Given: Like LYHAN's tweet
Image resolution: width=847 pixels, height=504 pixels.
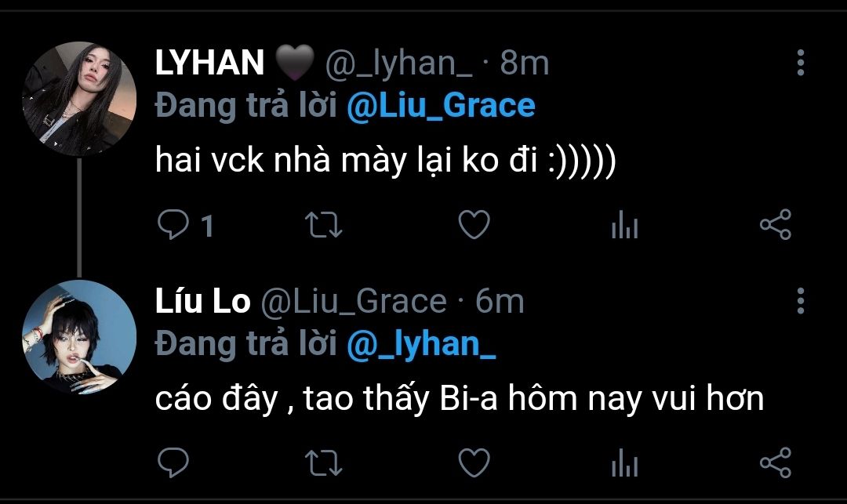Looking at the screenshot, I should [473, 226].
